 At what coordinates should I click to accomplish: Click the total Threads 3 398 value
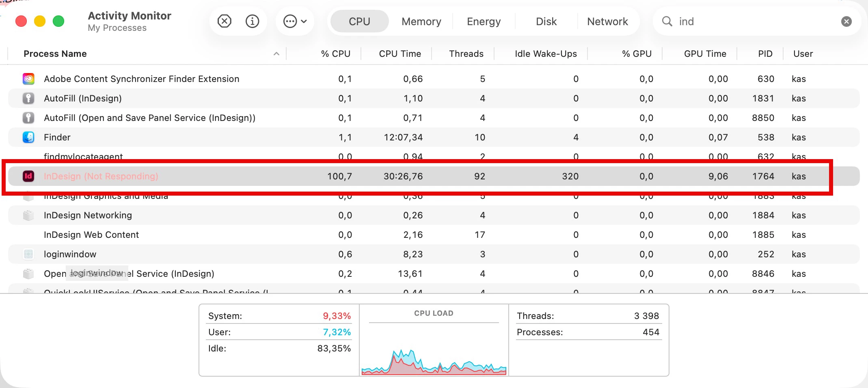[646, 316]
